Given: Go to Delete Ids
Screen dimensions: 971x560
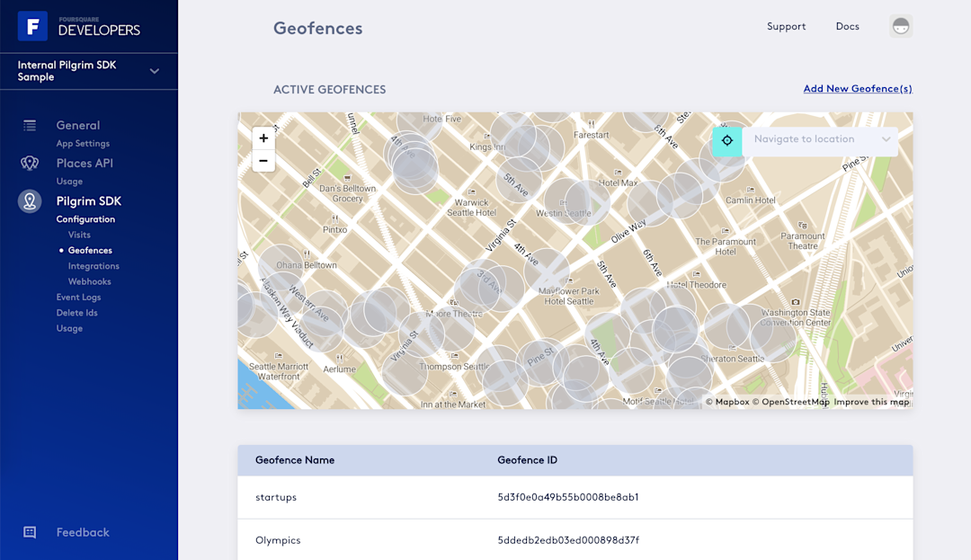Looking at the screenshot, I should click(x=76, y=313).
